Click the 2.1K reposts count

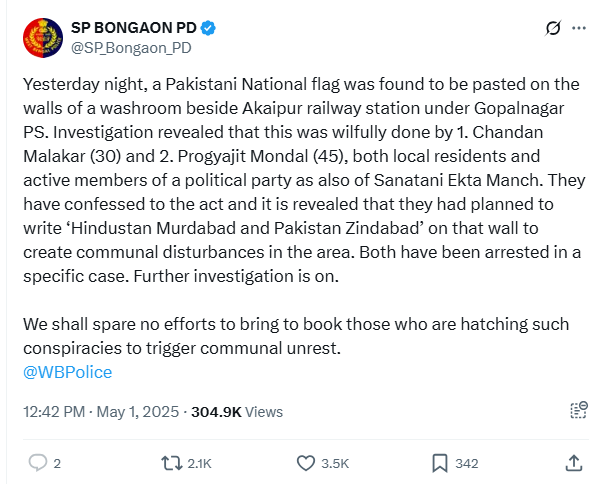coord(199,464)
